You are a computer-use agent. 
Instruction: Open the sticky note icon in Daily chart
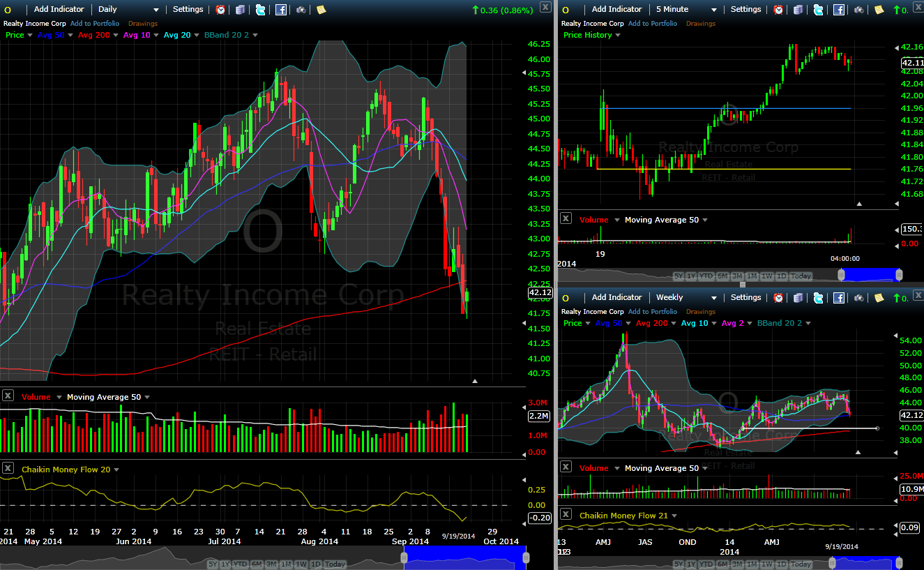pyautogui.click(x=321, y=10)
